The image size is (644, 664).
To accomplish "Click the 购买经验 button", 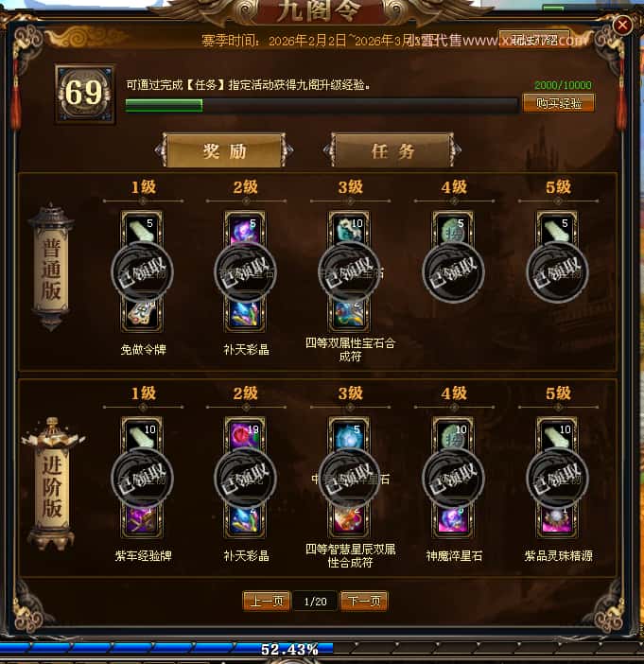I will pos(559,103).
